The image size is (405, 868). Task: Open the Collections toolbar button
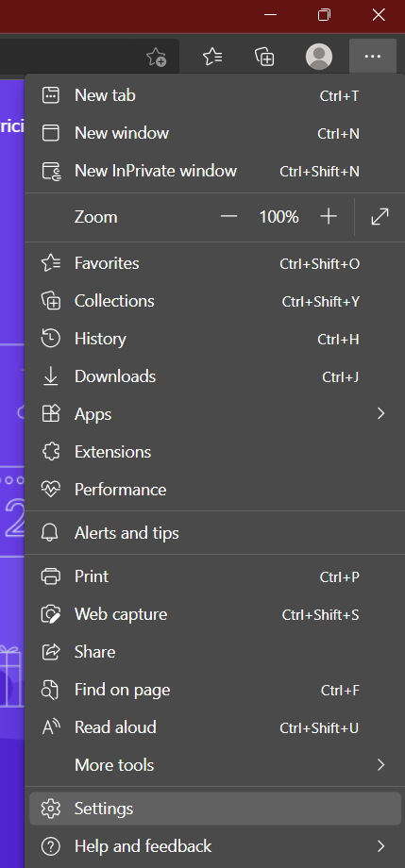265,57
